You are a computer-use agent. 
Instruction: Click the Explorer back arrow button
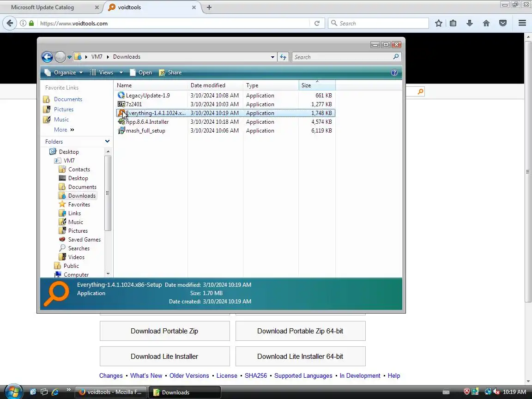tap(47, 57)
